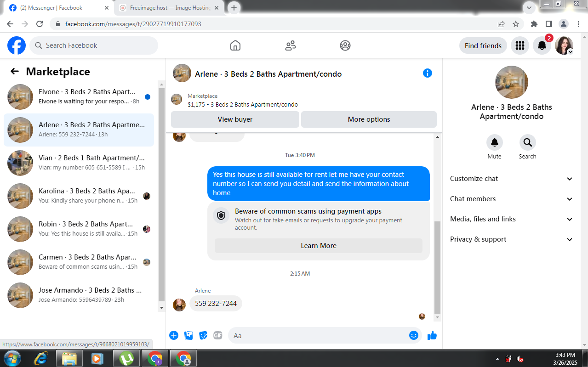The width and height of the screenshot is (588, 367).
Task: Select Arlene conversation row in list
Action: (x=79, y=130)
